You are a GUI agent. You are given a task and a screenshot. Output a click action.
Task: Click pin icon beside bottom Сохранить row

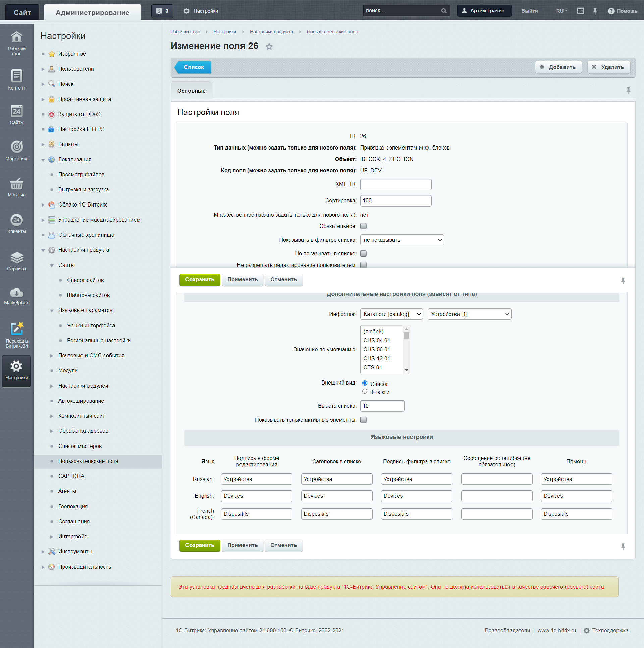623,546
